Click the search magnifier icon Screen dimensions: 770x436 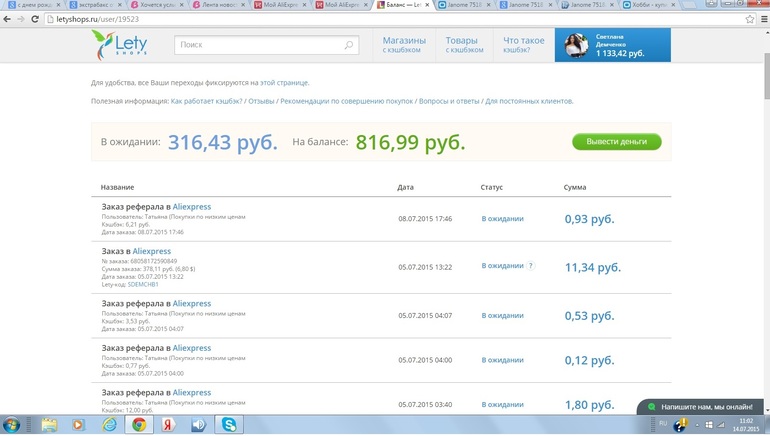349,45
